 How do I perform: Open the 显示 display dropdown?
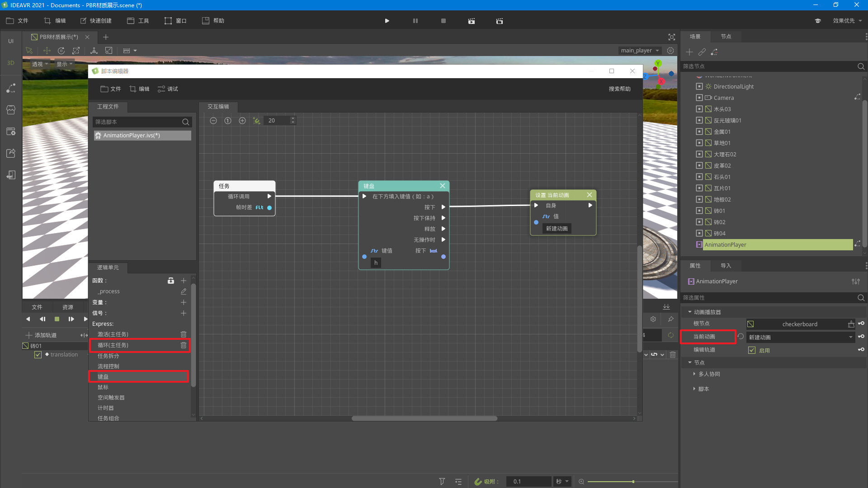point(64,64)
